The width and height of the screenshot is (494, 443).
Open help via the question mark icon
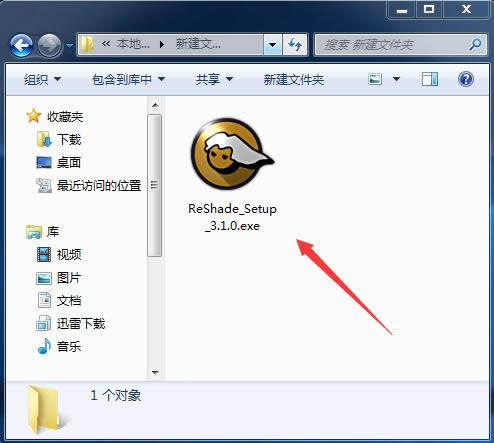[466, 79]
